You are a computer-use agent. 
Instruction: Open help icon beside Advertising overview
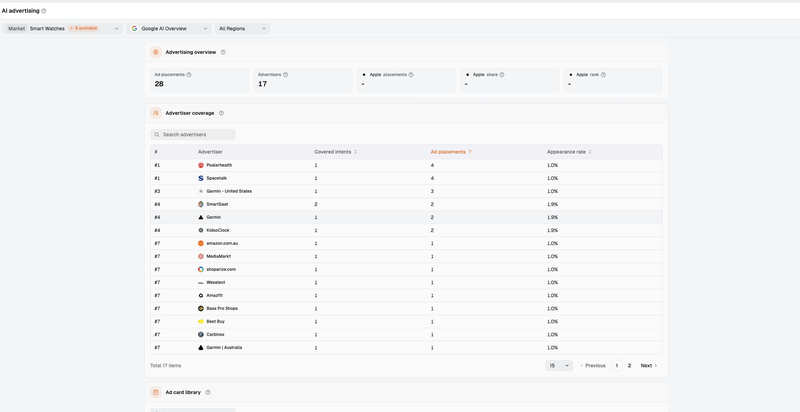pyautogui.click(x=223, y=52)
